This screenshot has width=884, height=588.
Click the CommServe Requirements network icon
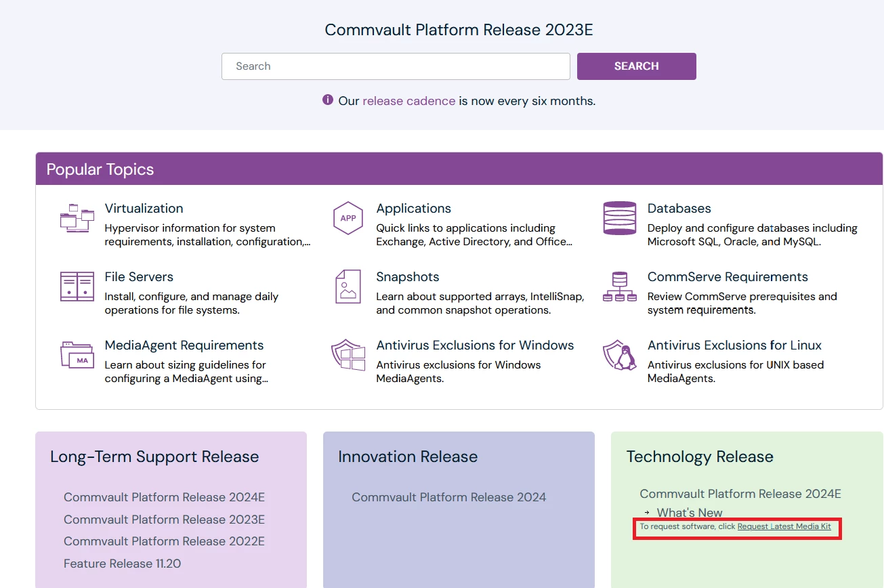click(x=619, y=287)
